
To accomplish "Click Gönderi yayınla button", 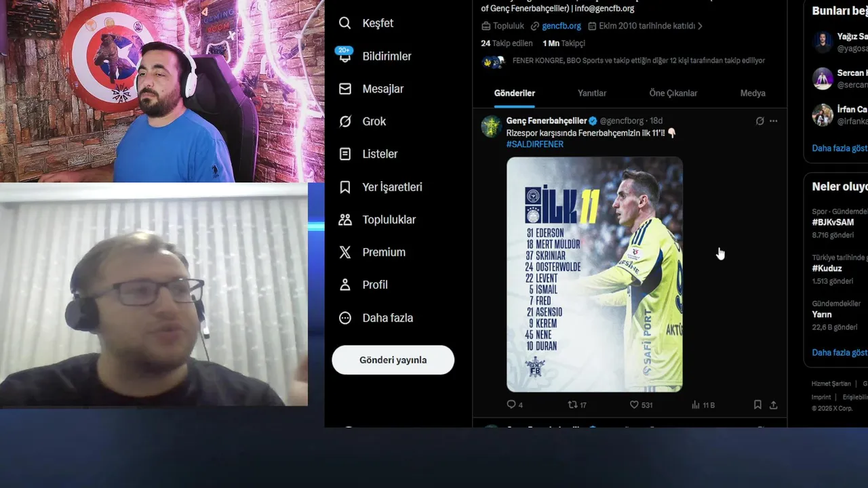I will 393,360.
